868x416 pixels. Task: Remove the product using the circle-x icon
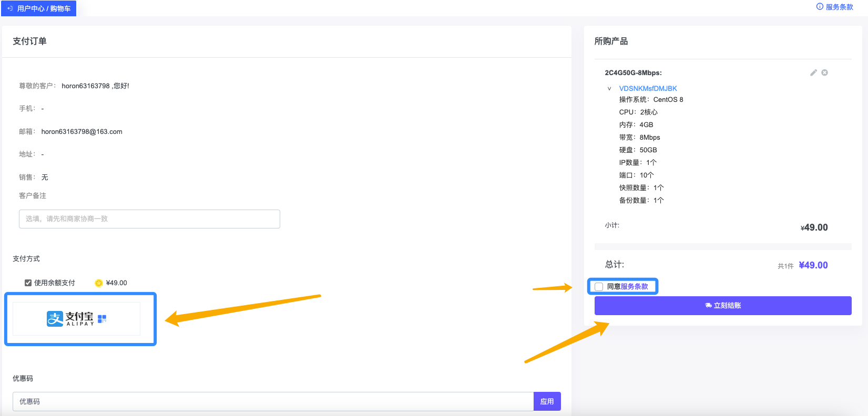click(x=824, y=72)
